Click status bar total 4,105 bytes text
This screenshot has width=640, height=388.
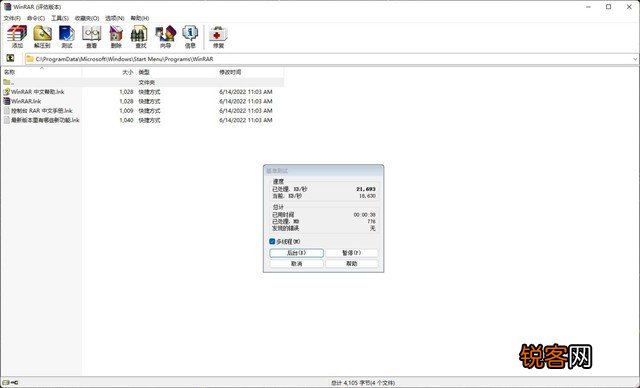[x=363, y=383]
